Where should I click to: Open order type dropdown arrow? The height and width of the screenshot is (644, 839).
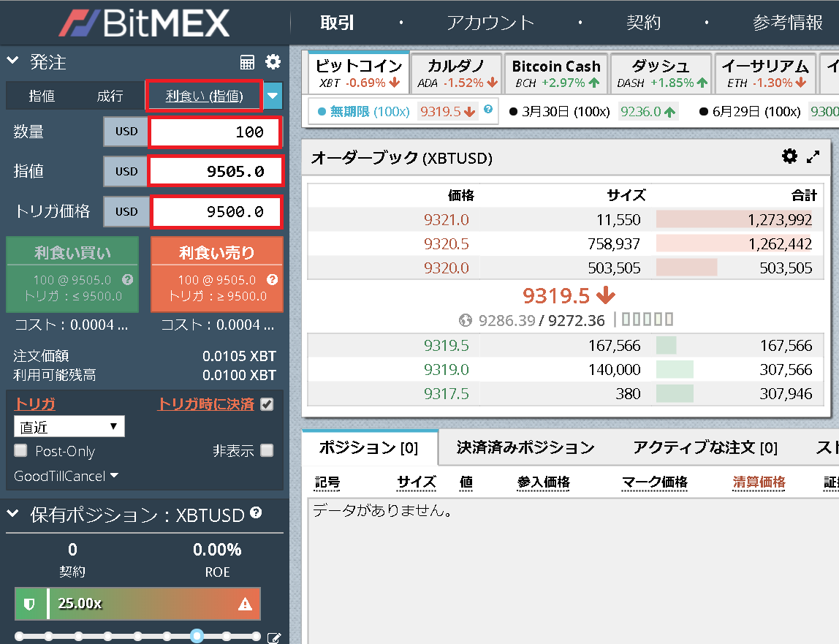(x=273, y=96)
